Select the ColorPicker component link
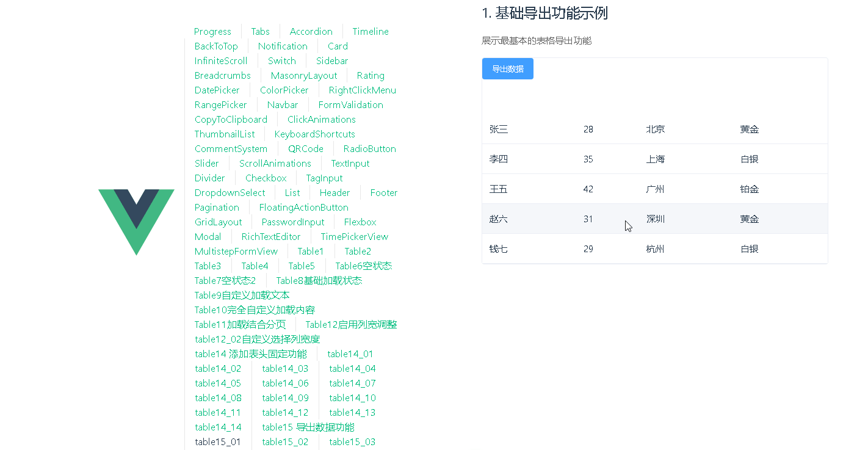868x450 pixels. pyautogui.click(x=284, y=90)
